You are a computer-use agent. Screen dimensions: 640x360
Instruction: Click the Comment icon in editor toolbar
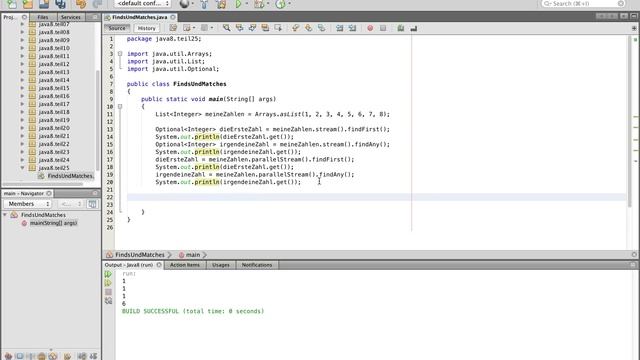click(x=400, y=28)
